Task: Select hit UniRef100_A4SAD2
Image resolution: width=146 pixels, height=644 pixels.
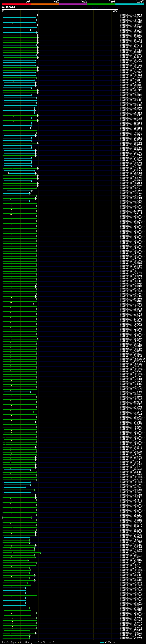Action: (131, 168)
